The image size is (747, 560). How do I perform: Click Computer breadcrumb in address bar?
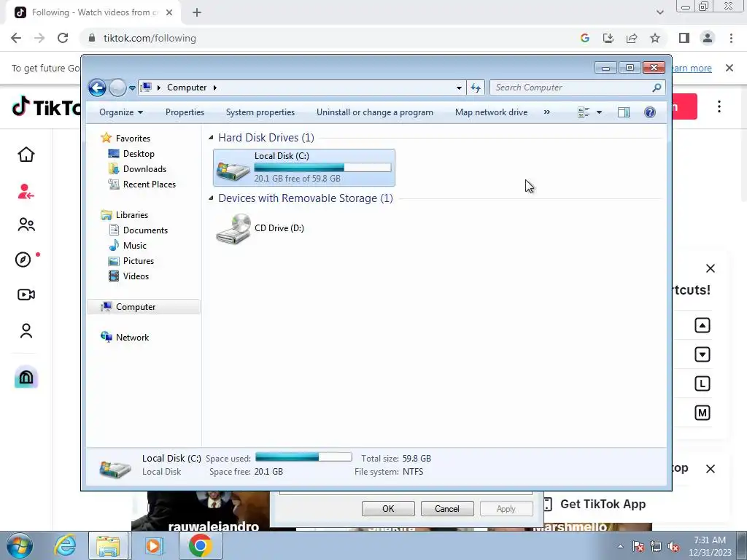click(187, 87)
